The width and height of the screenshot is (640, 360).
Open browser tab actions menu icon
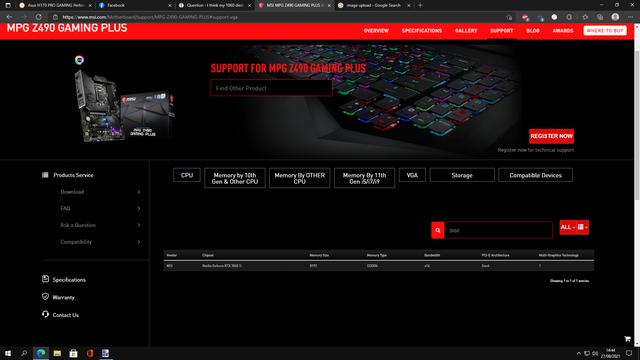click(8, 5)
